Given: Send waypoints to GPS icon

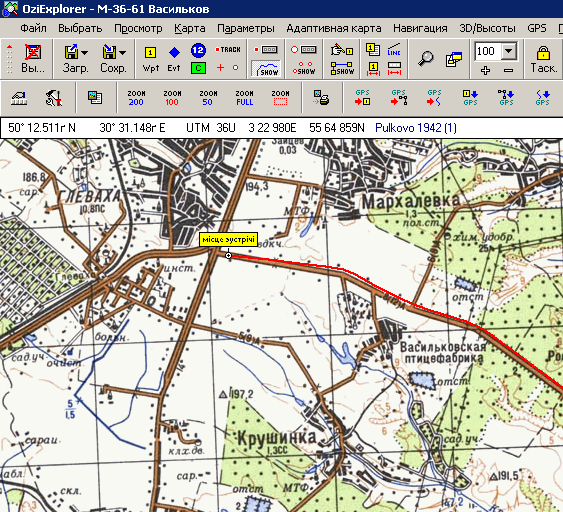Looking at the screenshot, I should tap(363, 98).
